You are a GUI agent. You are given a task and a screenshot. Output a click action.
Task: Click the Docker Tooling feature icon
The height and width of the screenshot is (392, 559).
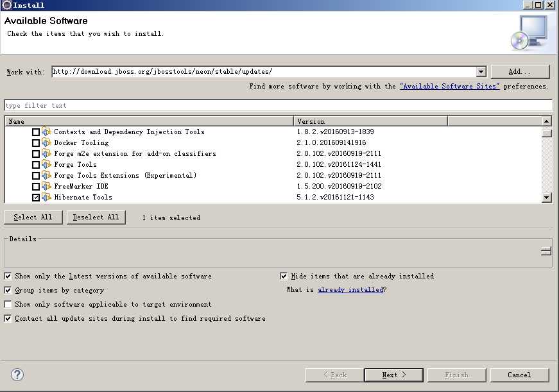[46, 142]
